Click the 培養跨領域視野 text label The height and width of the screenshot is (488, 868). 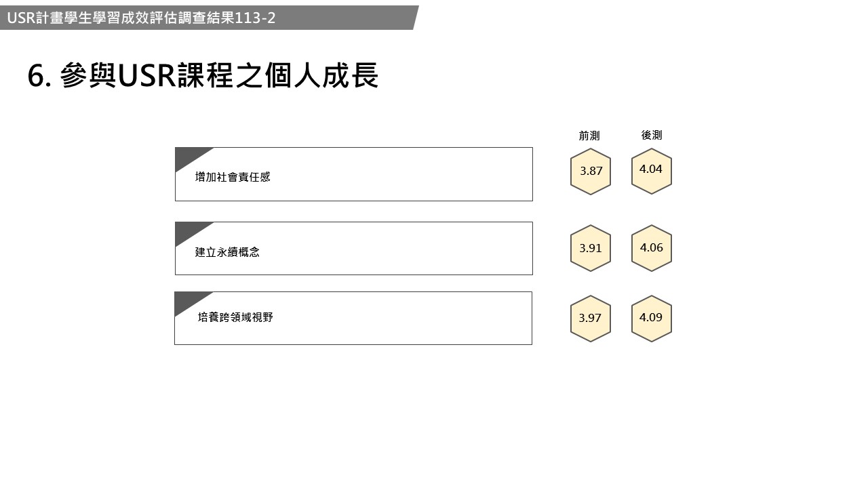tap(235, 317)
